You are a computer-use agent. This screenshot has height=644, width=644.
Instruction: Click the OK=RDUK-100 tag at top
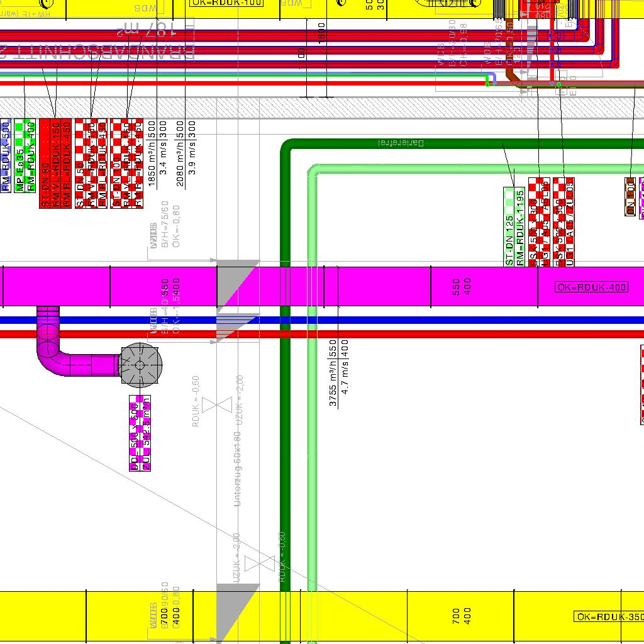point(227,3)
